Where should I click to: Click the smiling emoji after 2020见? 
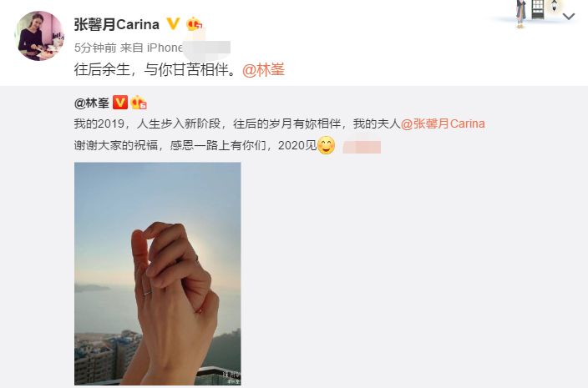(326, 145)
